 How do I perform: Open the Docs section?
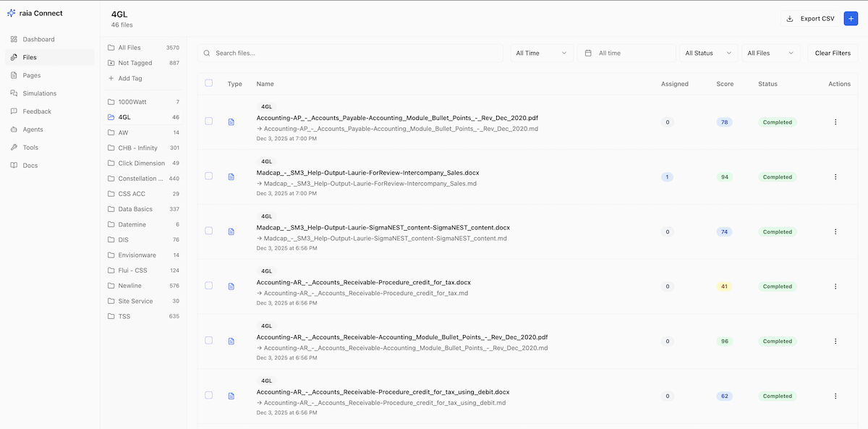(28, 165)
